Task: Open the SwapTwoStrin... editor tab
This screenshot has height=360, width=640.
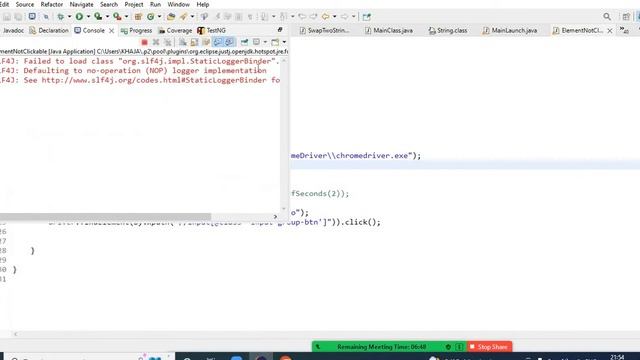Action: 324,31
